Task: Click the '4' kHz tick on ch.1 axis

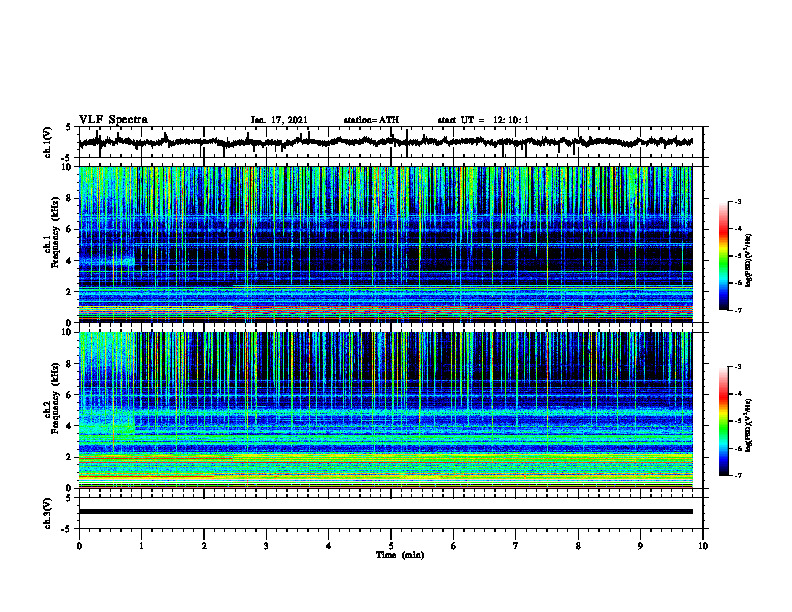Action: (70, 261)
